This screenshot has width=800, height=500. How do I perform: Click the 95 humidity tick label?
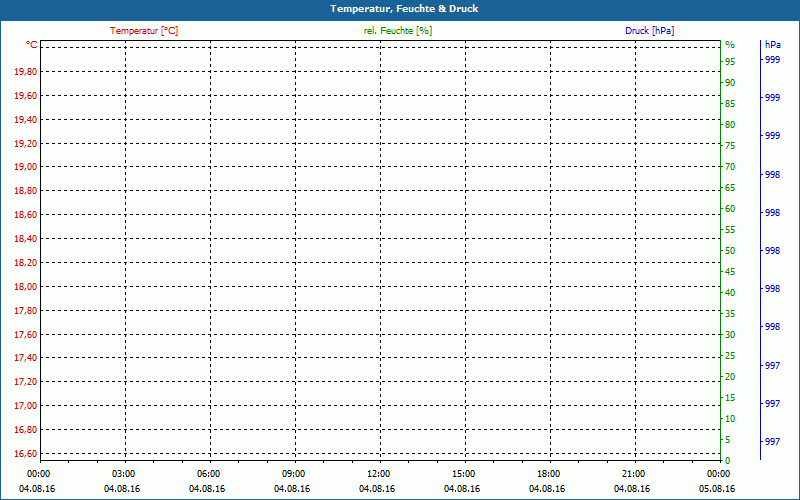(730, 62)
